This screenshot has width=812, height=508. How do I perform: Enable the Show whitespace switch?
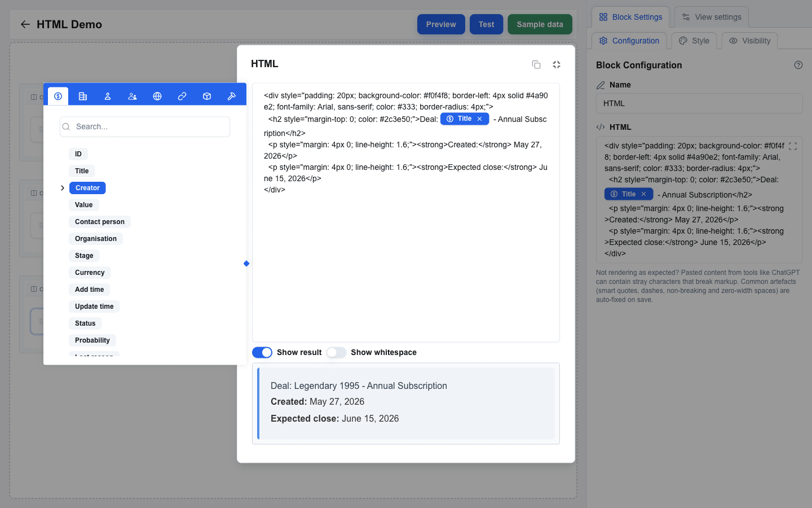coord(336,352)
